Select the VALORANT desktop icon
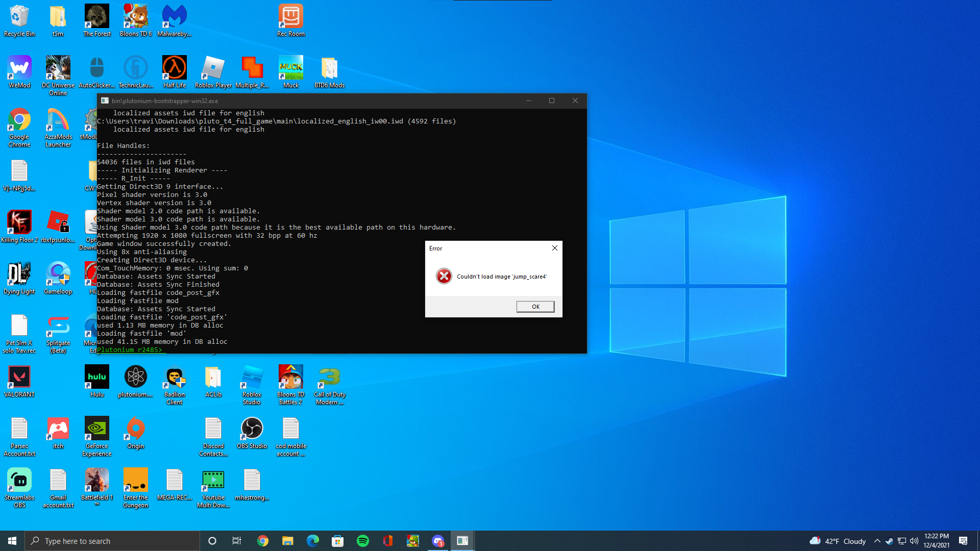 [19, 381]
